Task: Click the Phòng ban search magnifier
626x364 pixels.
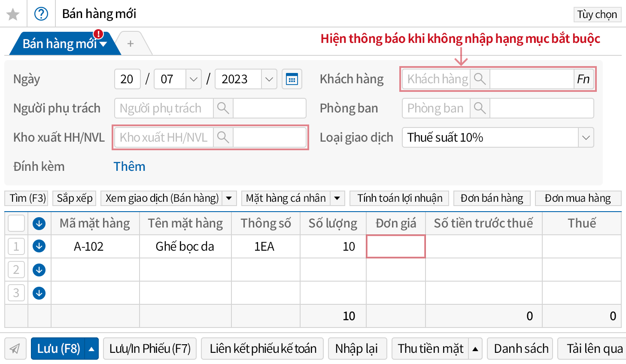Action: (x=480, y=108)
